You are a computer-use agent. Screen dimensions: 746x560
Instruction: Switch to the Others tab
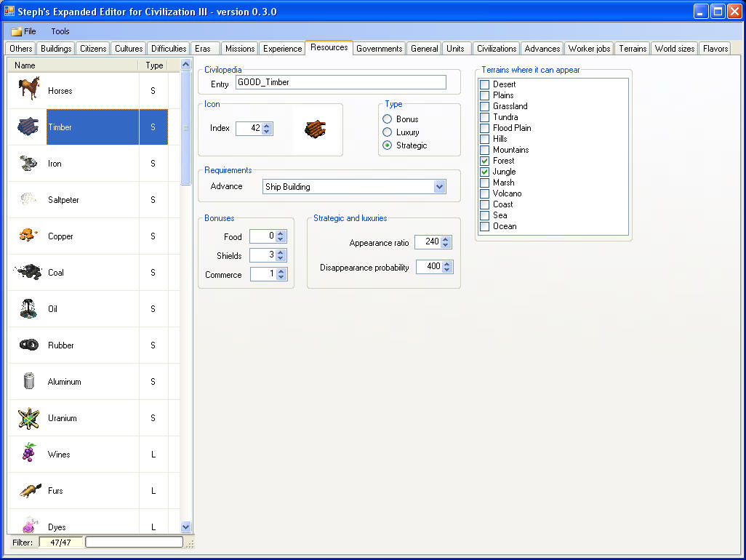[20, 49]
